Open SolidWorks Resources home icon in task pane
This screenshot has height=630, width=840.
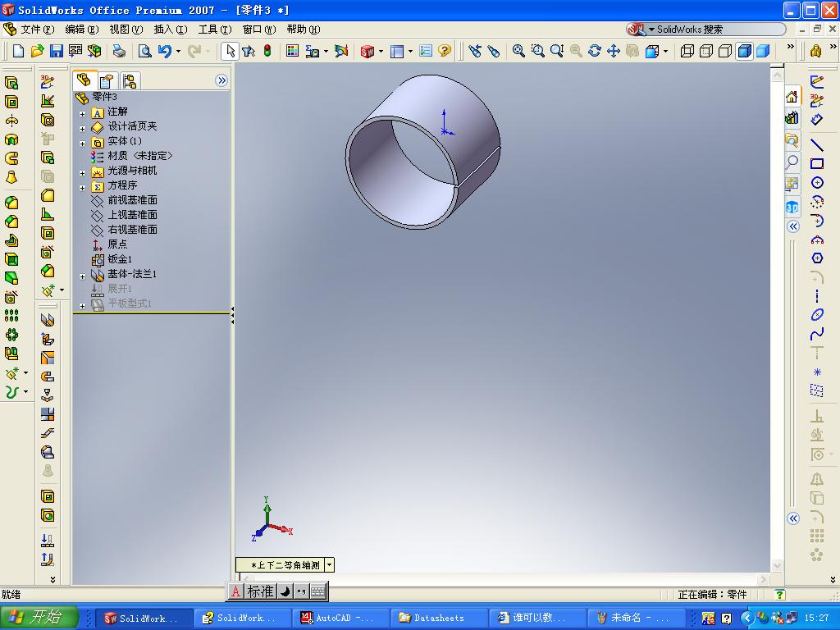click(792, 97)
